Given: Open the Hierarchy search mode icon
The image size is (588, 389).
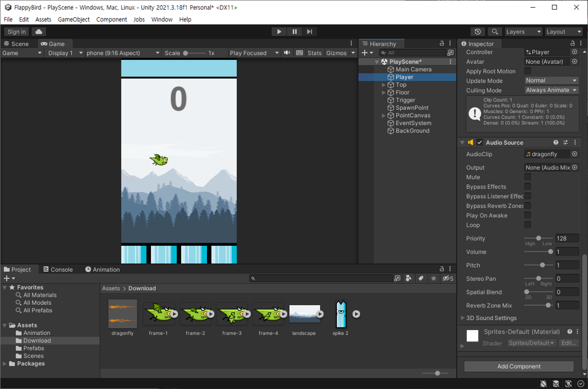Looking at the screenshot, I should click(x=450, y=53).
